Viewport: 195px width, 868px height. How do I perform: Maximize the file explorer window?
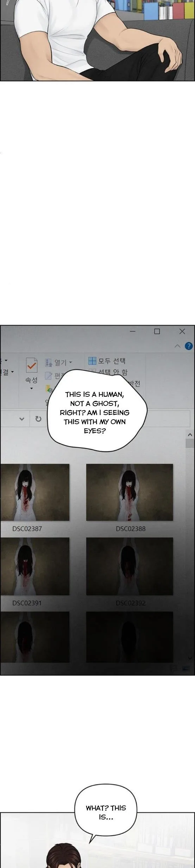click(157, 331)
